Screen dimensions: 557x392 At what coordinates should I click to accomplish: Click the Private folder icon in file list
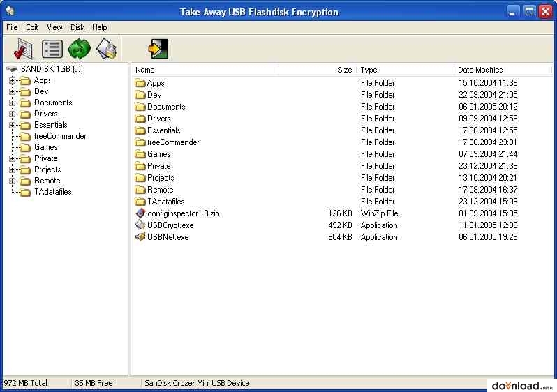tap(140, 166)
